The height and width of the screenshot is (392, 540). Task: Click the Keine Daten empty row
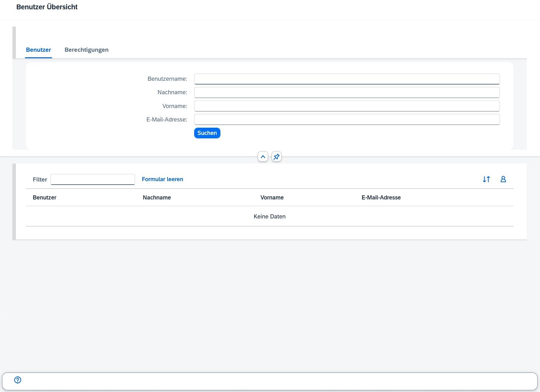(x=269, y=216)
